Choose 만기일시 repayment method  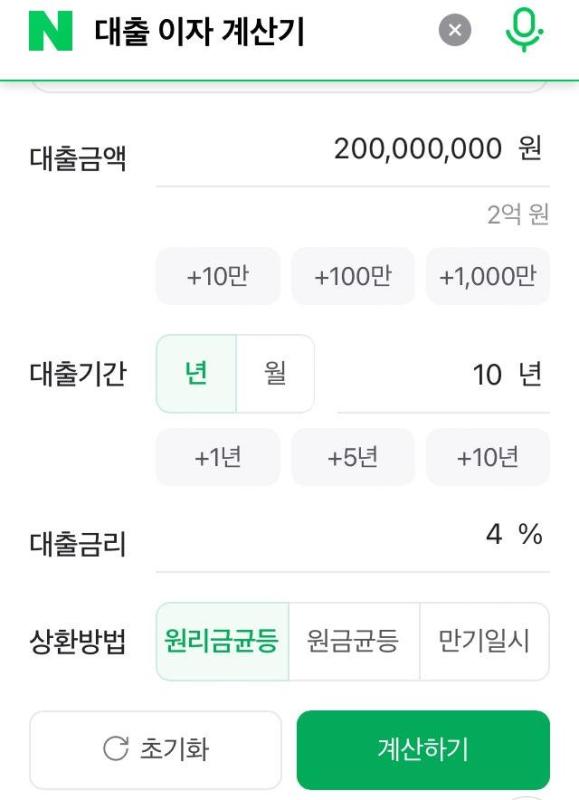(485, 641)
